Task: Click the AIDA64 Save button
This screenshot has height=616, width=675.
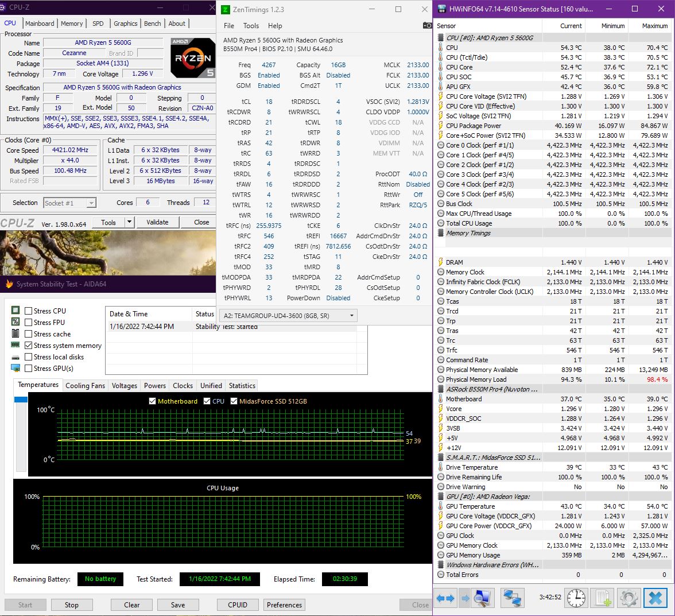Action: [178, 605]
